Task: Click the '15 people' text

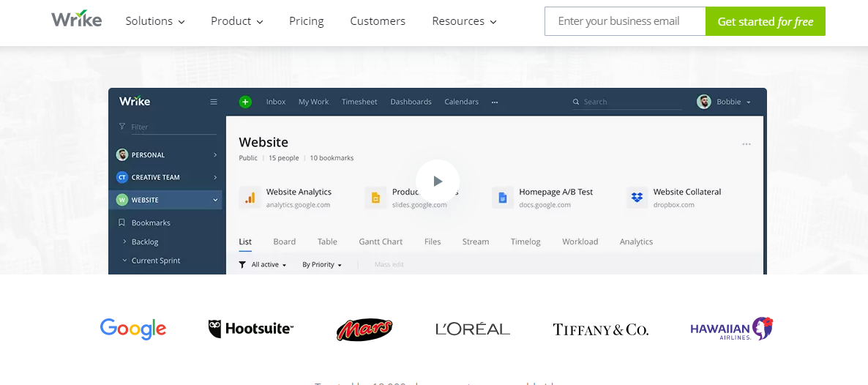Action: (x=283, y=158)
